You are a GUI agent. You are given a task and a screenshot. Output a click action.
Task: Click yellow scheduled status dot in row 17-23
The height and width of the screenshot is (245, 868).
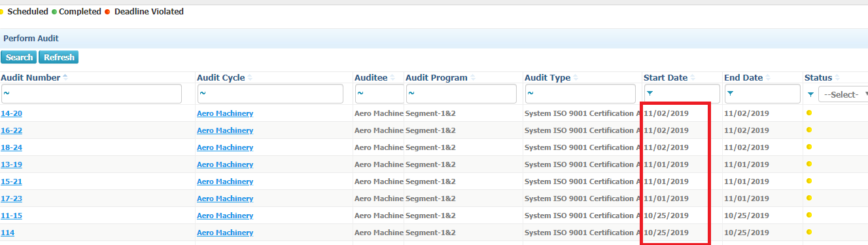809,198
